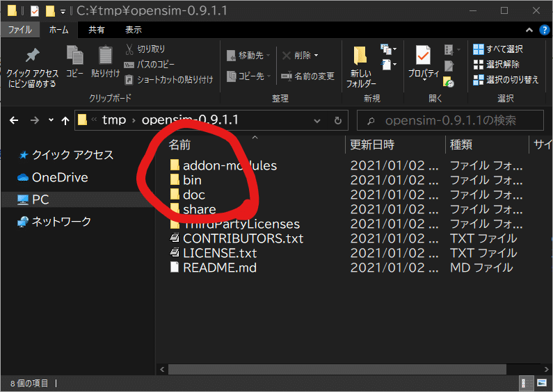Click the opensim-0.9.1.1 search box

pos(450,120)
